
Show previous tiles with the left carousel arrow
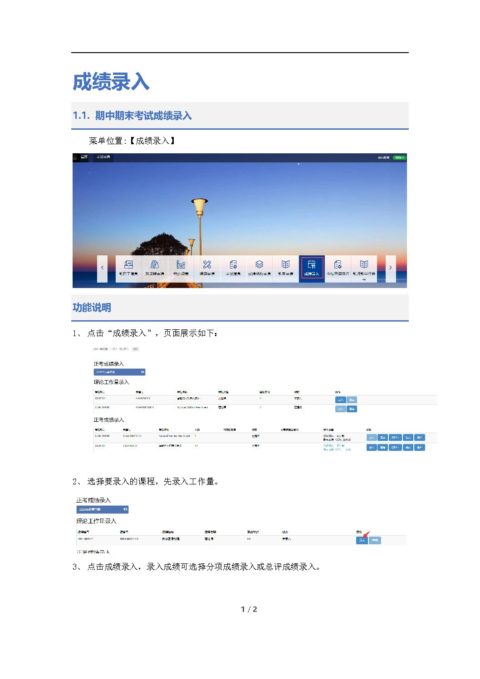click(102, 268)
